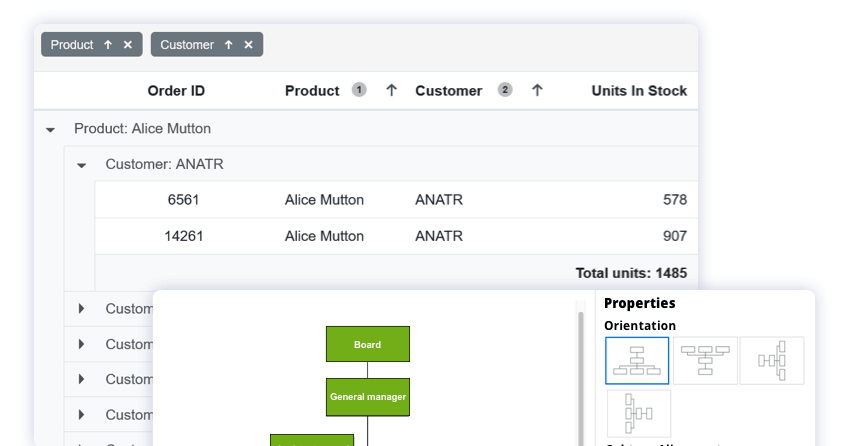
Task: Select the Board node in org chart
Action: (367, 344)
